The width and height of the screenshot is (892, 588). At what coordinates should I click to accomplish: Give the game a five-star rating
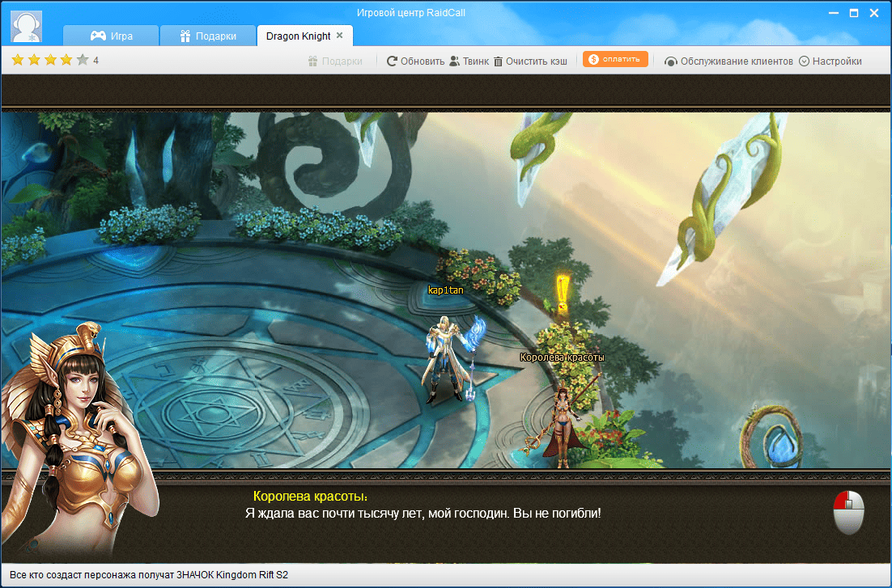[x=83, y=60]
